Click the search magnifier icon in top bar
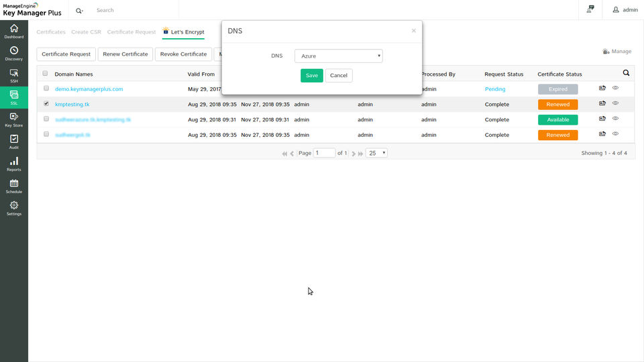 pyautogui.click(x=79, y=10)
